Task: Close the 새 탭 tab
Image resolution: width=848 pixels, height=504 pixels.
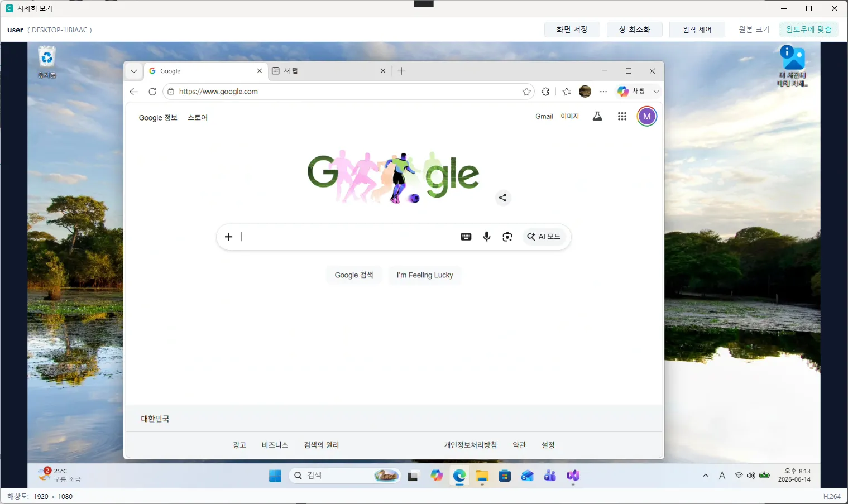Action: [383, 71]
